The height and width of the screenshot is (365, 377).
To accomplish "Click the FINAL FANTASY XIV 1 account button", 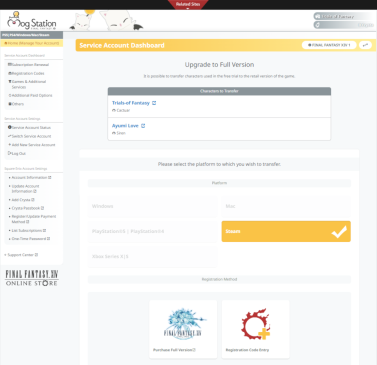I will coord(329,45).
